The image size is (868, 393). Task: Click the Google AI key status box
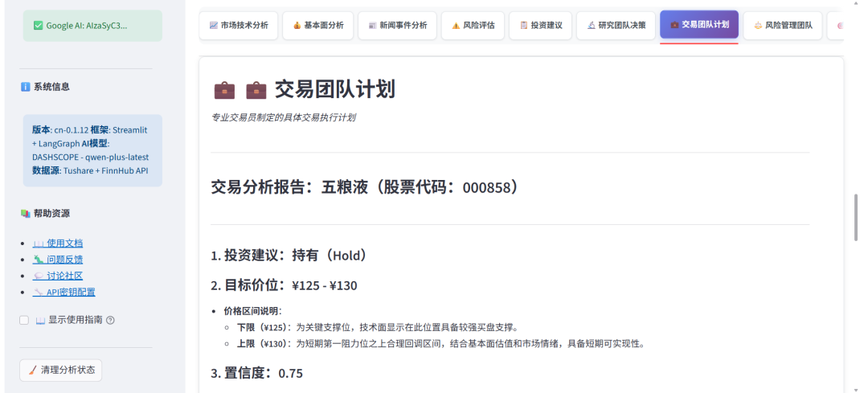pos(92,26)
